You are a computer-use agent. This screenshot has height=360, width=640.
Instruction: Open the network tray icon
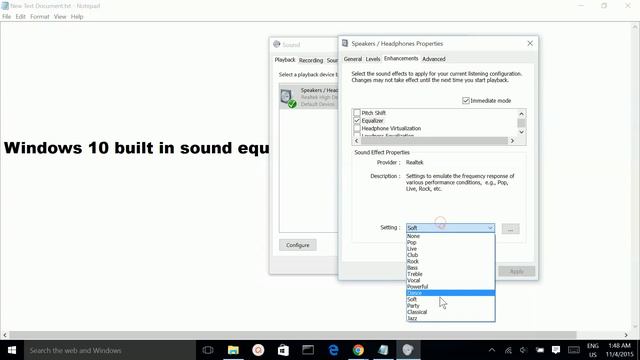(508, 350)
